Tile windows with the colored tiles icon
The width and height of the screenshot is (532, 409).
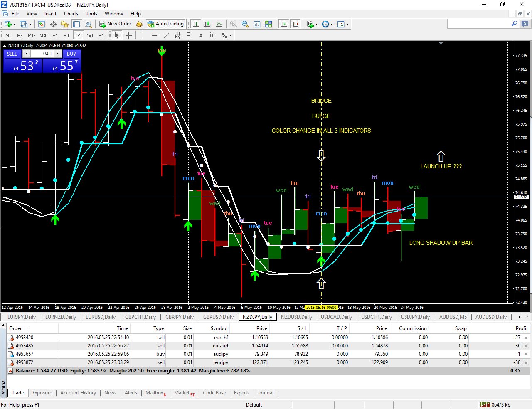click(268, 24)
